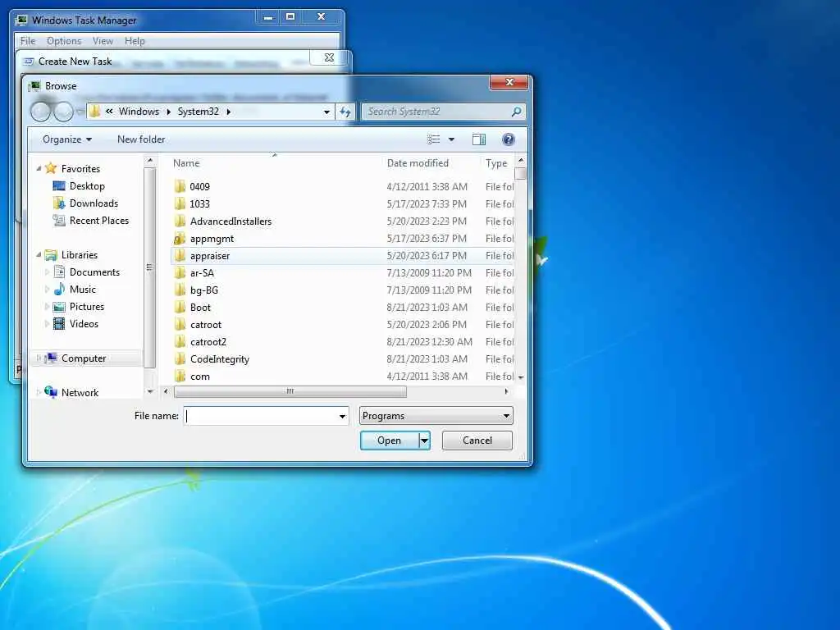
Task: Select the ar-SA folder
Action: point(202,272)
